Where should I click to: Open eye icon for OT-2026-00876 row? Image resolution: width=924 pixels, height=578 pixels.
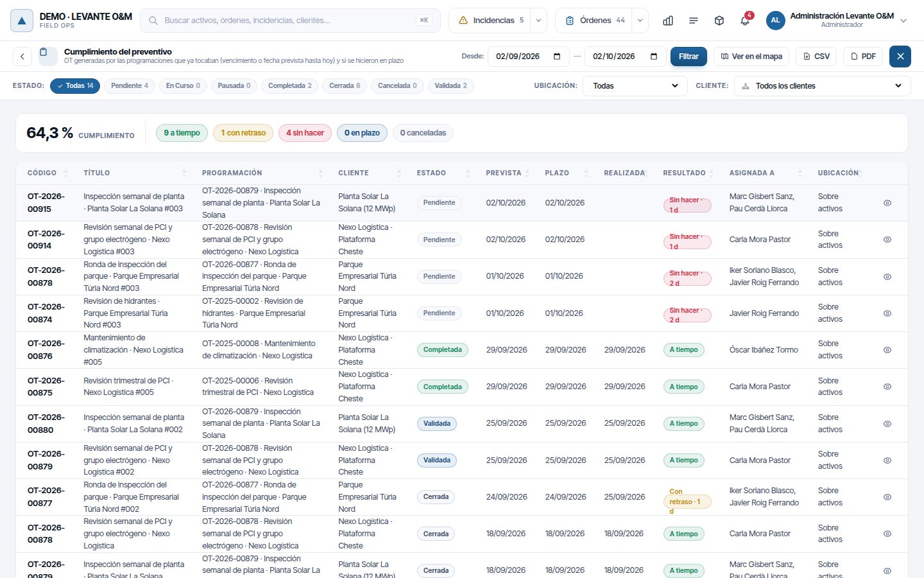(887, 350)
